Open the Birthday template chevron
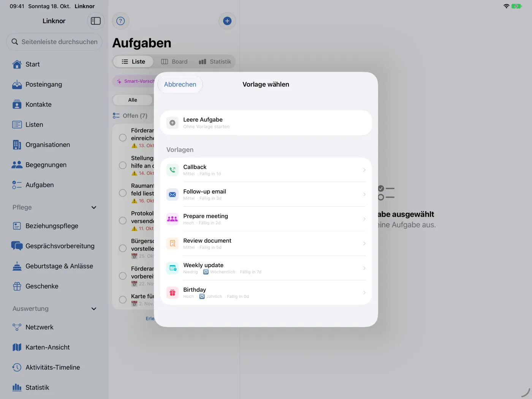The height and width of the screenshot is (399, 532). coord(364,293)
